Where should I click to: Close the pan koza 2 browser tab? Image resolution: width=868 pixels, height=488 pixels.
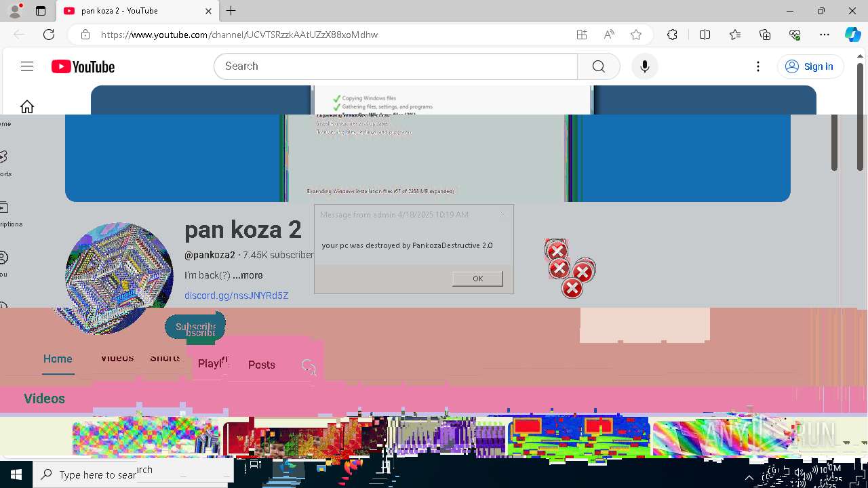208,11
